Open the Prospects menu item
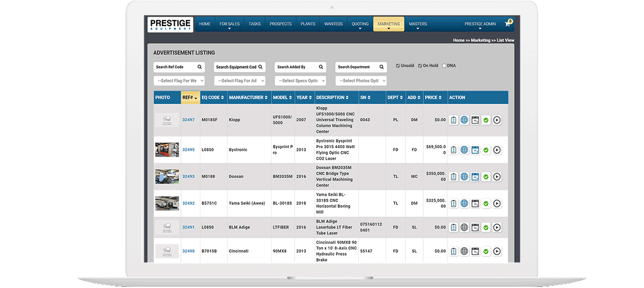Screen dimensions: 644x288 [281, 24]
